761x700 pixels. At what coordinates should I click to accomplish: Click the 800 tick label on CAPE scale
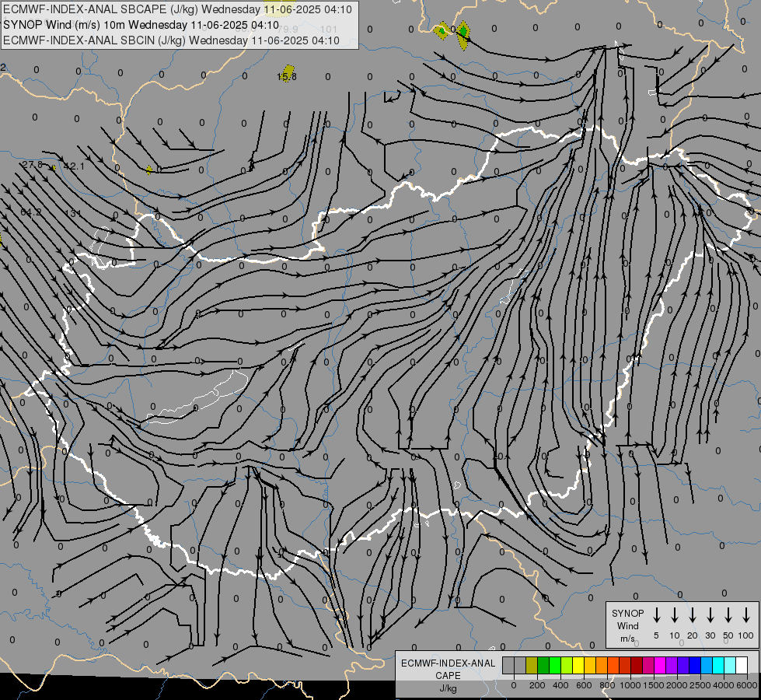pos(607,685)
